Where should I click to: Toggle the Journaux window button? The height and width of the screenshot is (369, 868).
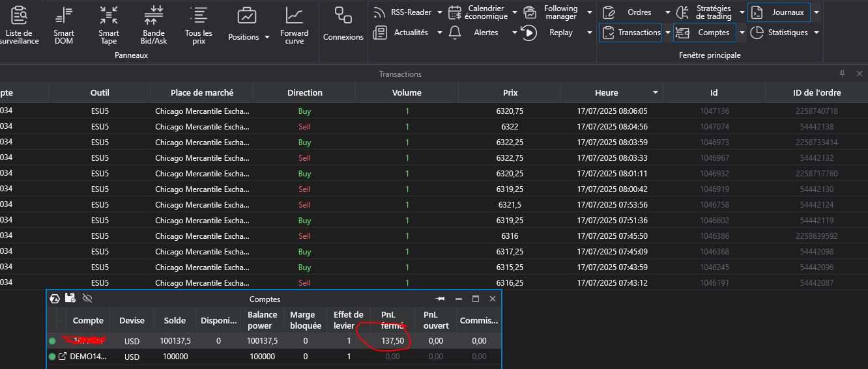pos(778,12)
